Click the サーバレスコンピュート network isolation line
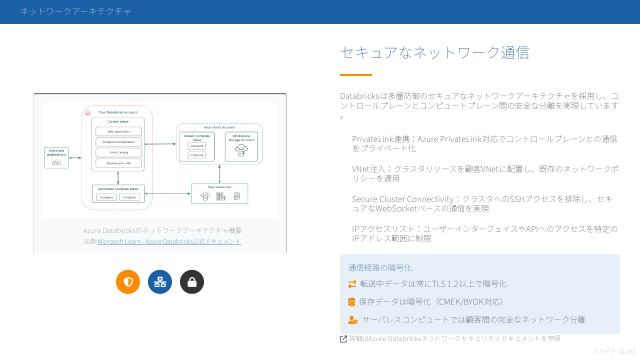This screenshot has width=640, height=360. [x=474, y=320]
